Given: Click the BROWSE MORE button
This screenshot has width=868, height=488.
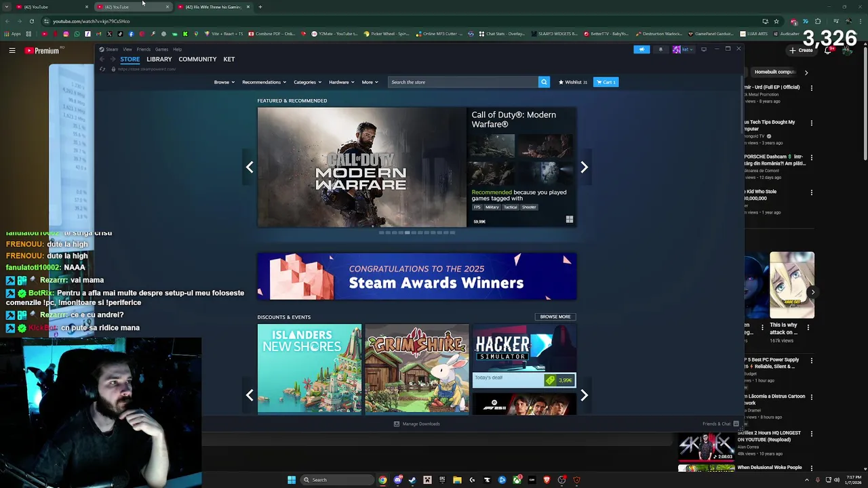Looking at the screenshot, I should tap(555, 317).
